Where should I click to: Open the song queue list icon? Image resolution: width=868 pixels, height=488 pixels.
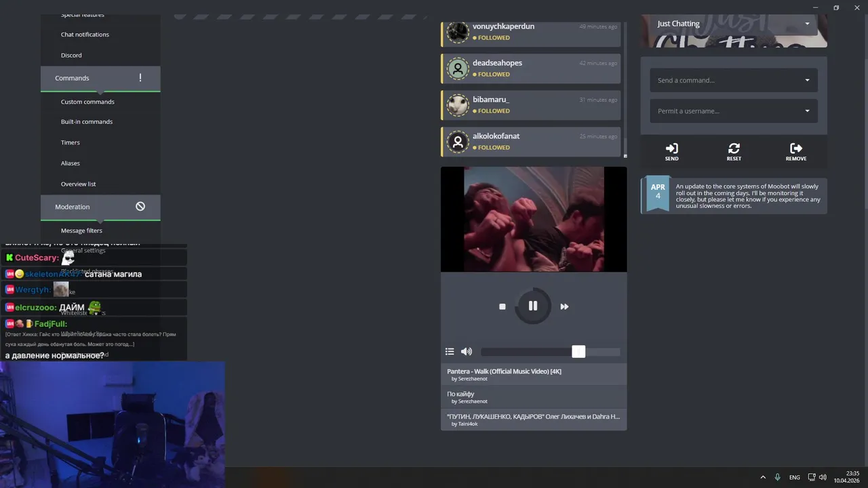tap(449, 351)
